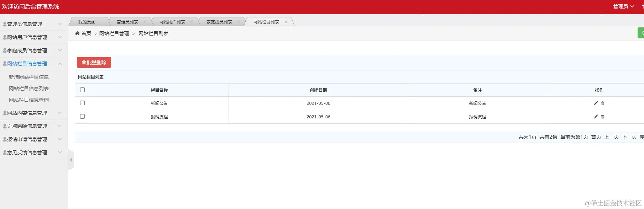Click the home icon in the breadcrumb

(x=77, y=33)
